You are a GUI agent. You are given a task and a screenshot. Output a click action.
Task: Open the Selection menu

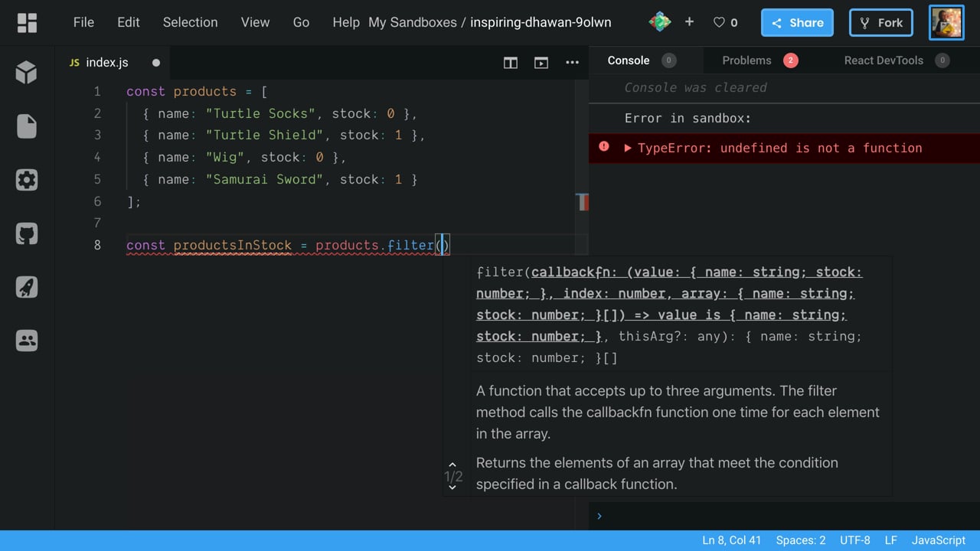point(190,22)
